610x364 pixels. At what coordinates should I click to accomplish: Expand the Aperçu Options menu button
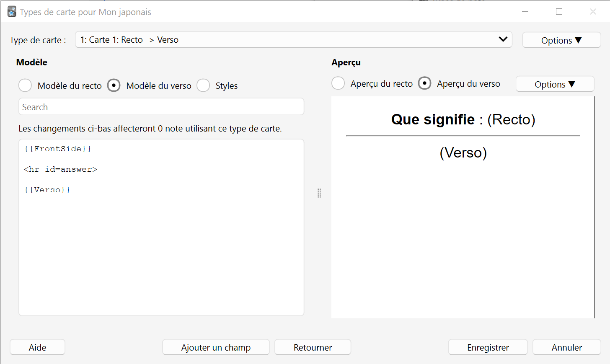555,84
